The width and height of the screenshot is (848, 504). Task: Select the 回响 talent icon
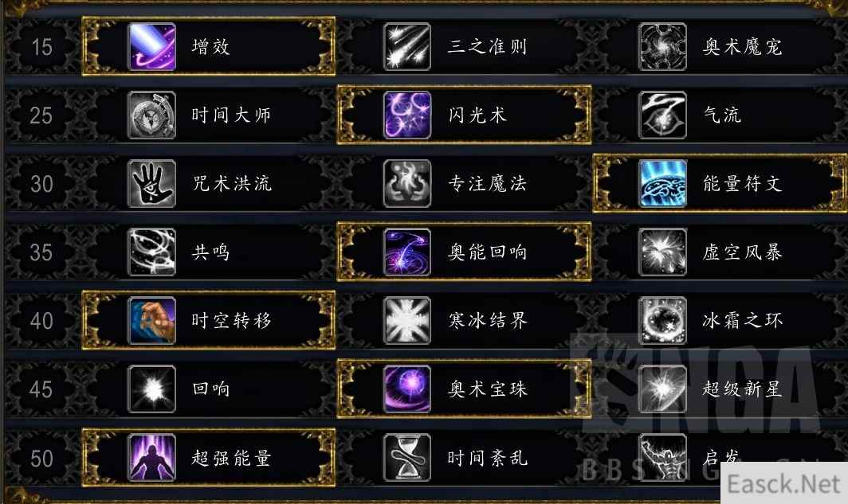point(152,389)
